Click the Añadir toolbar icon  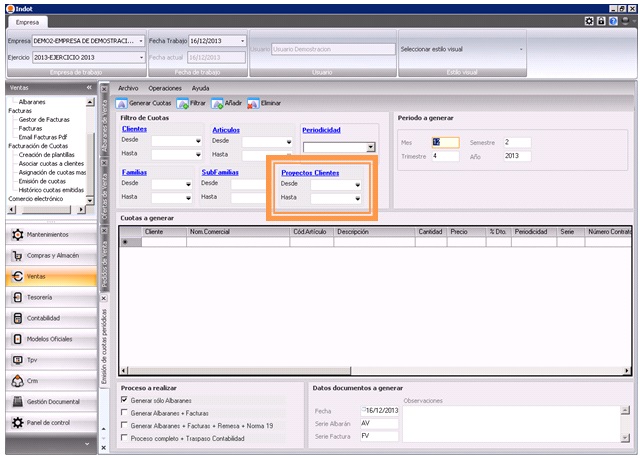[x=216, y=103]
